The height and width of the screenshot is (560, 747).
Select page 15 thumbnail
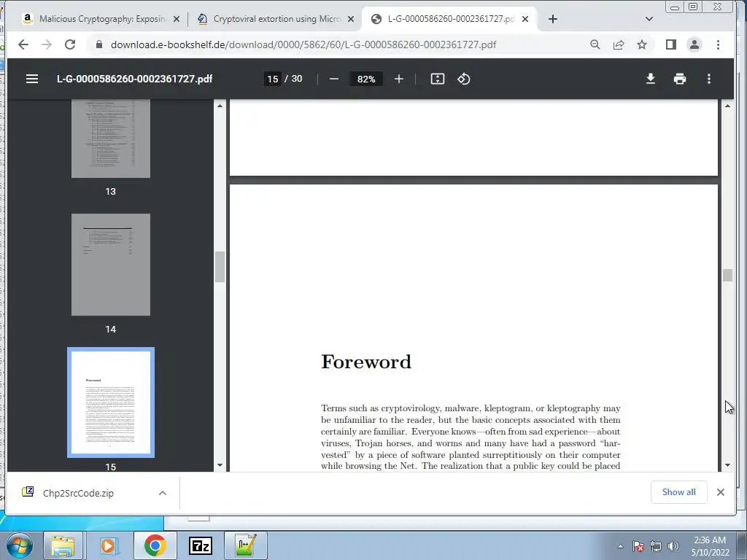tap(111, 402)
